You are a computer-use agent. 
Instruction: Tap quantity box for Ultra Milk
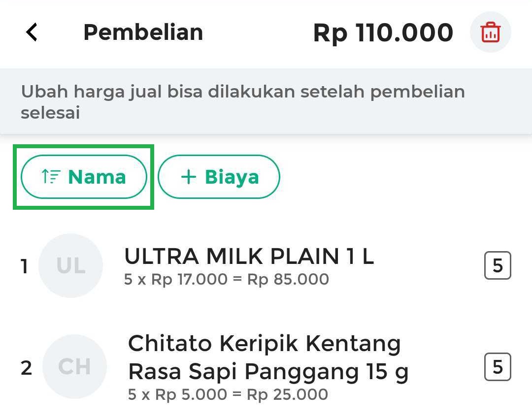tap(498, 266)
